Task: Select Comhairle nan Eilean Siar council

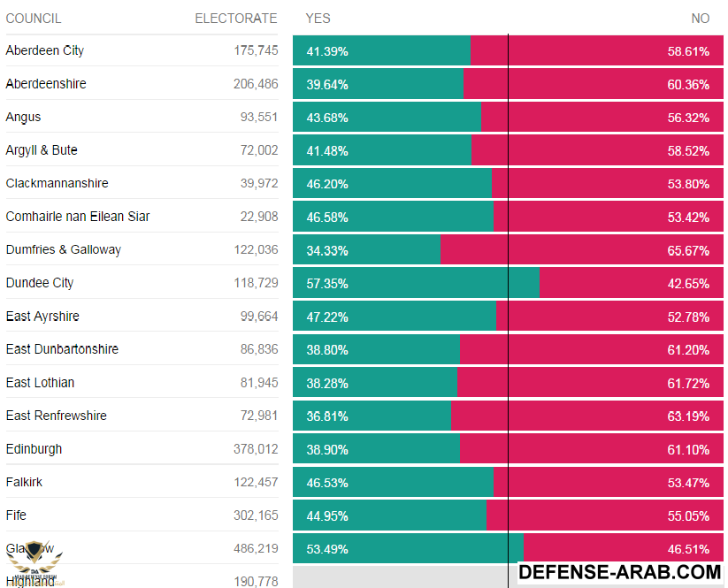Action: point(78,217)
